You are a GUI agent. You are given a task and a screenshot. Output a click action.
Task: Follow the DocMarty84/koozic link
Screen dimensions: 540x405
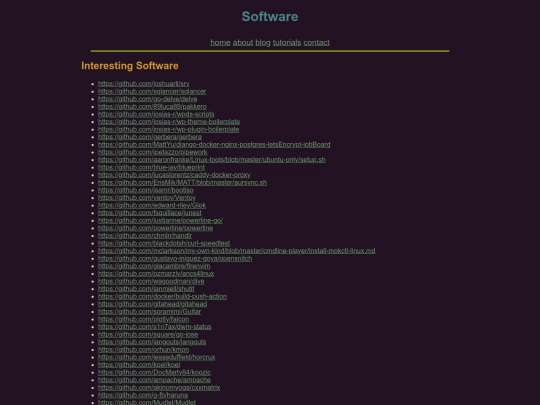click(x=154, y=372)
